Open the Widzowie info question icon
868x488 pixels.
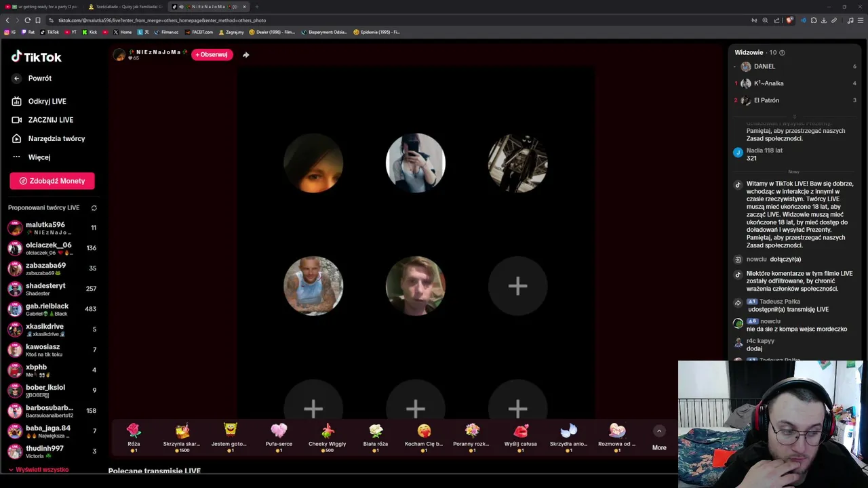(782, 53)
